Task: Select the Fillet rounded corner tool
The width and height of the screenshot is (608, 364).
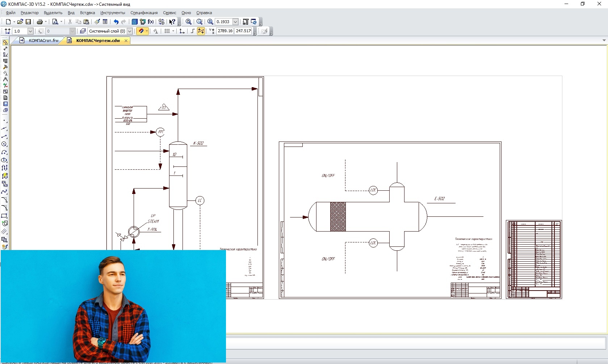Action: [4, 208]
